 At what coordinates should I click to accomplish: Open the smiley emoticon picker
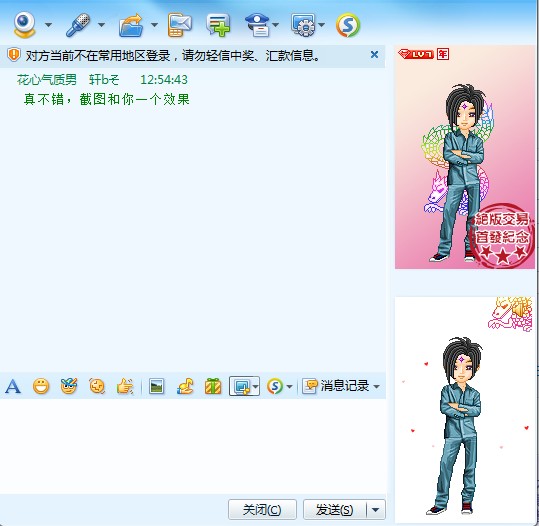coord(41,386)
